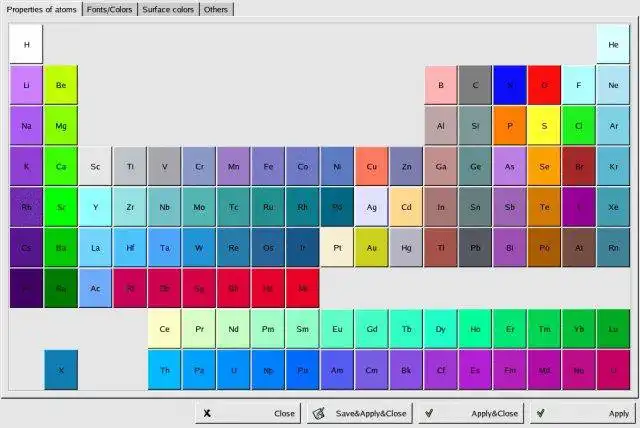Switch to the Fonts/Colors tab
This screenshot has width=640, height=428.
point(109,9)
